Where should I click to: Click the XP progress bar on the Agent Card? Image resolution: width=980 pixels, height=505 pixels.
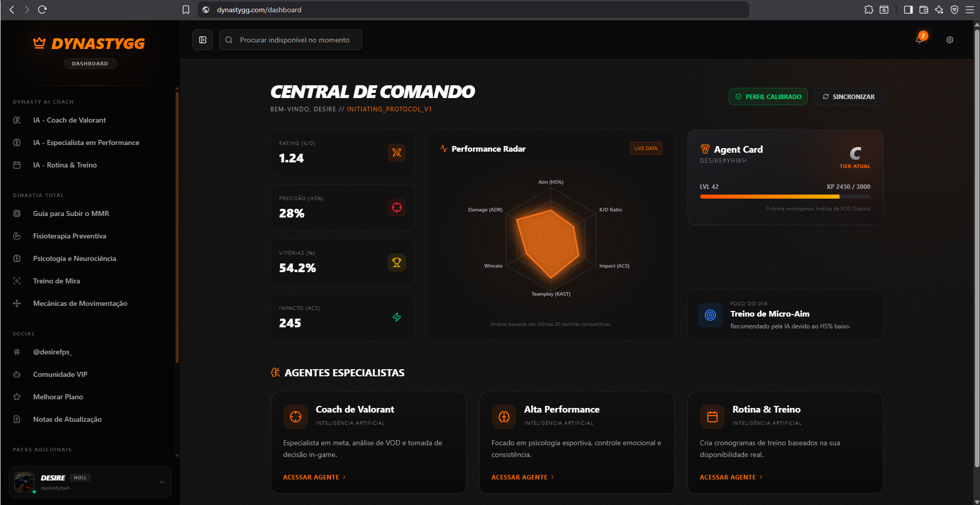785,196
